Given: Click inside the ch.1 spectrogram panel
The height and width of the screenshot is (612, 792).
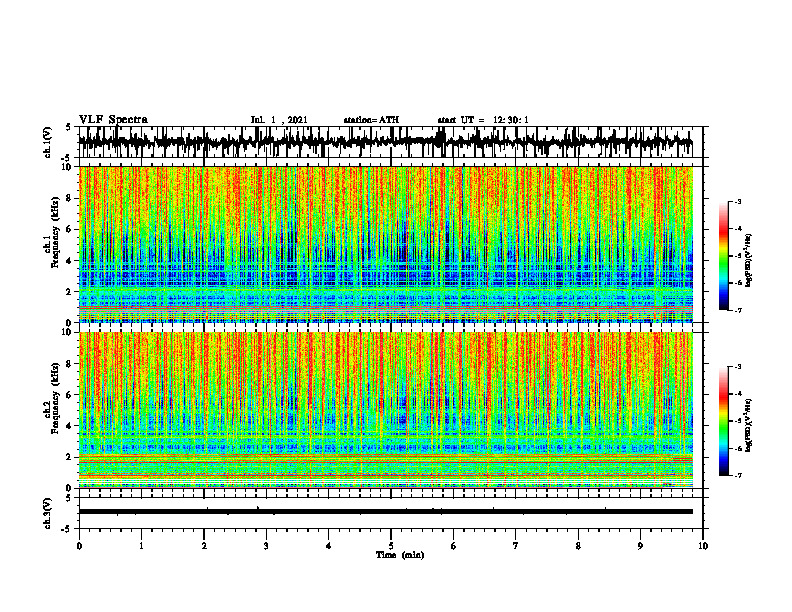Looking at the screenshot, I should 385,244.
